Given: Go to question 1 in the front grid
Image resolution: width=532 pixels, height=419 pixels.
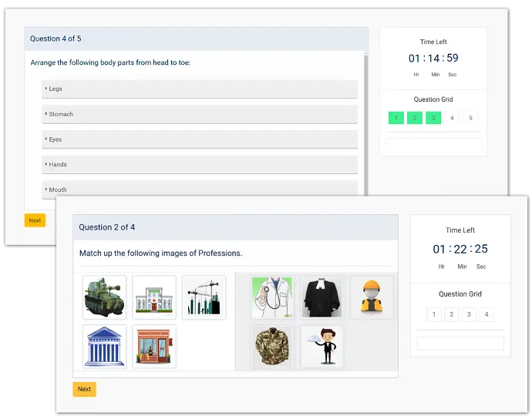Looking at the screenshot, I should pos(433,314).
